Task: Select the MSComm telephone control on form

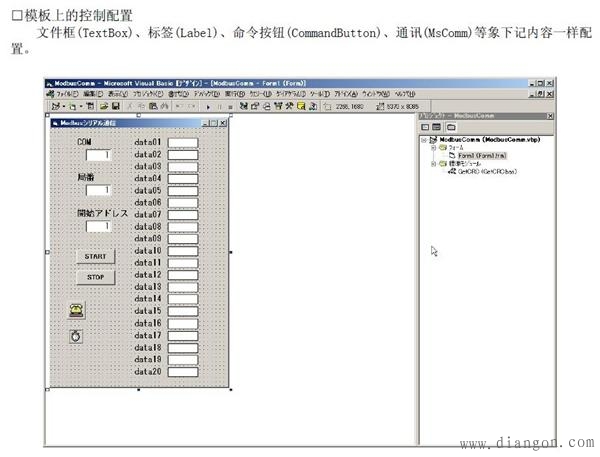Action: coord(76,310)
